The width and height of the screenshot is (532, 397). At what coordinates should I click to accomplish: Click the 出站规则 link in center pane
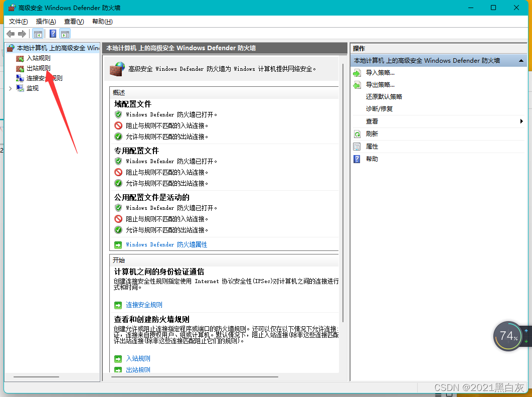click(x=138, y=369)
